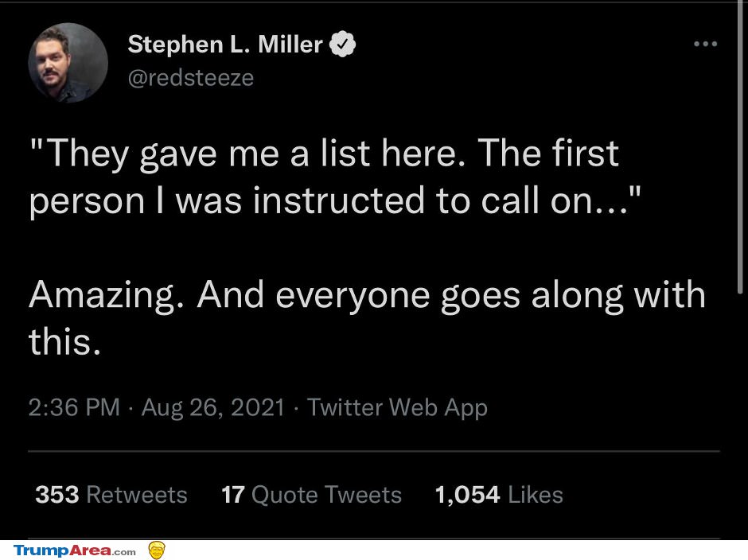Open the three-dot more options menu
This screenshot has width=748, height=560.
point(705,44)
